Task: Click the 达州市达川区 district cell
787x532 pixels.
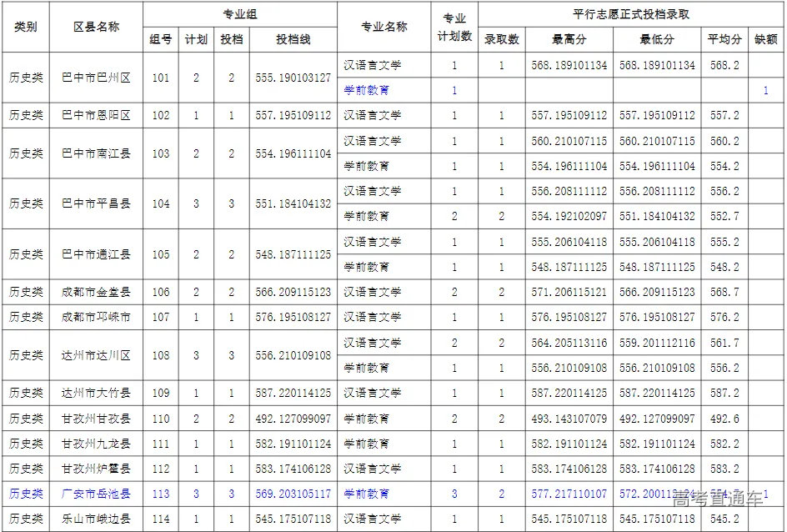Action: click(96, 355)
